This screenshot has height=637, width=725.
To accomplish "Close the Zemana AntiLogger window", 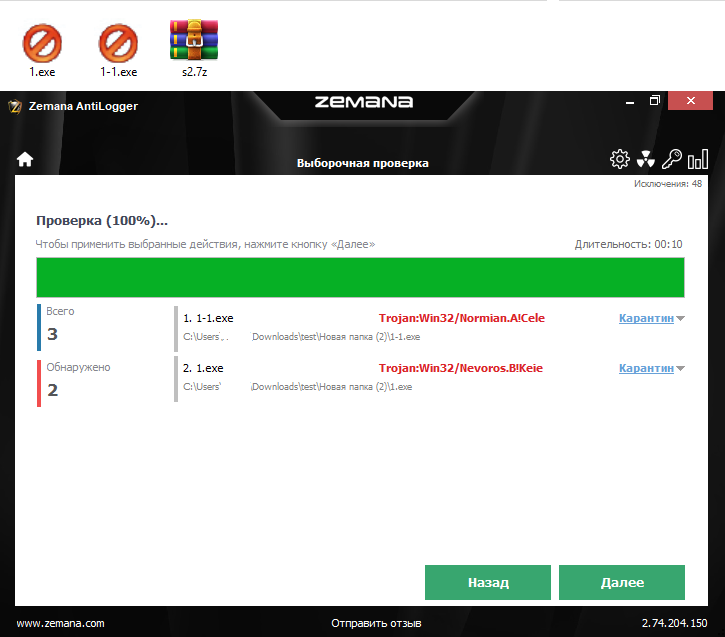I will (x=690, y=100).
